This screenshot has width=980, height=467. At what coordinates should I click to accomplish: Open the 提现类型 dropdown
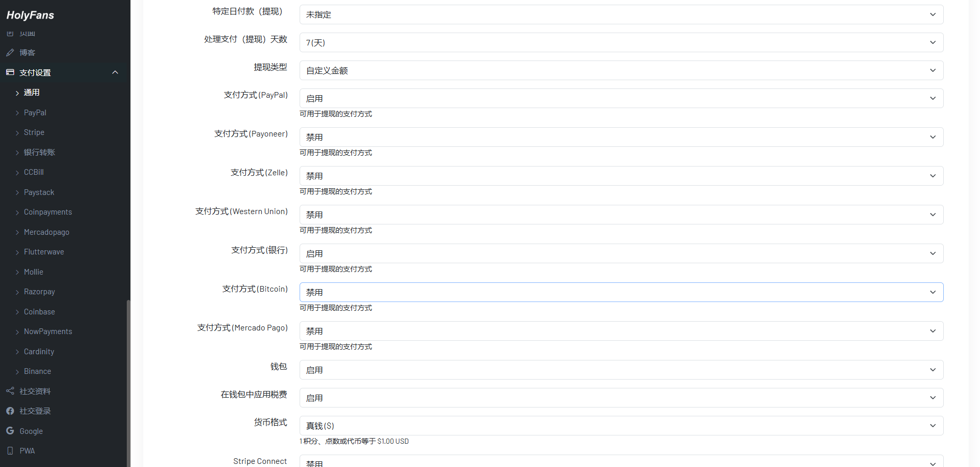point(620,70)
